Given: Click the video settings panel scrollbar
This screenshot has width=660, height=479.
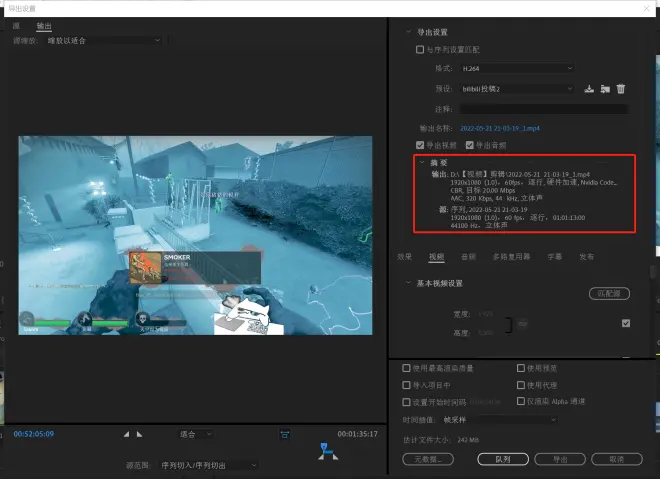Looking at the screenshot, I should (x=653, y=271).
